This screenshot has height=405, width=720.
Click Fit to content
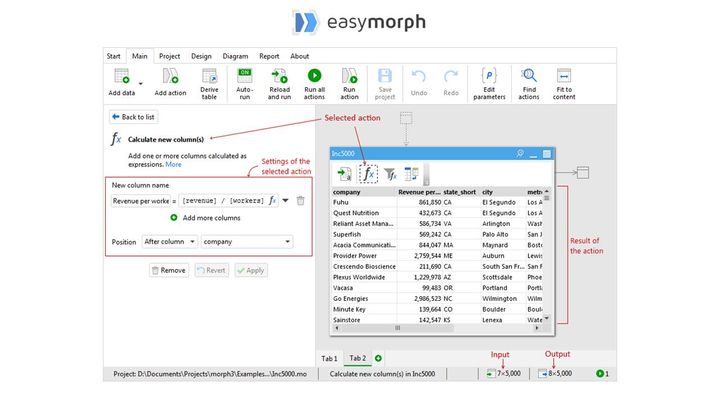coord(564,84)
